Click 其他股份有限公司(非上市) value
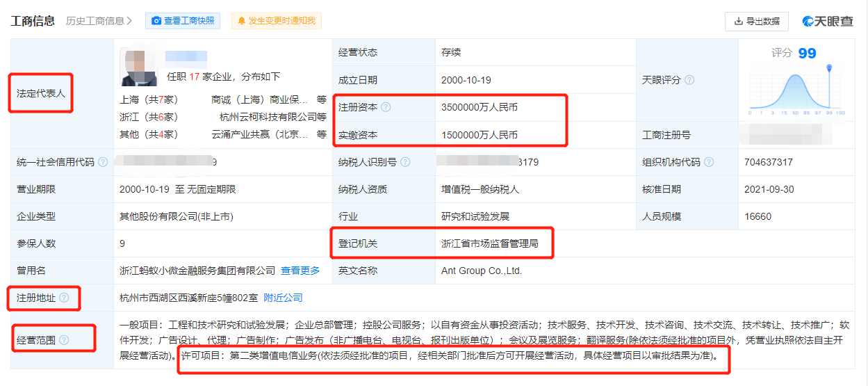The width and height of the screenshot is (868, 386). pos(177,216)
